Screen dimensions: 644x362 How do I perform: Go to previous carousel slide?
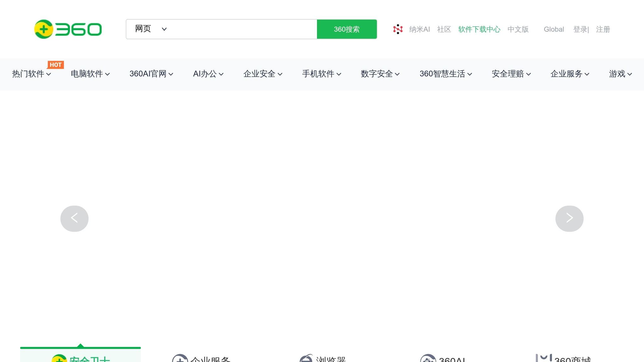[x=74, y=219]
